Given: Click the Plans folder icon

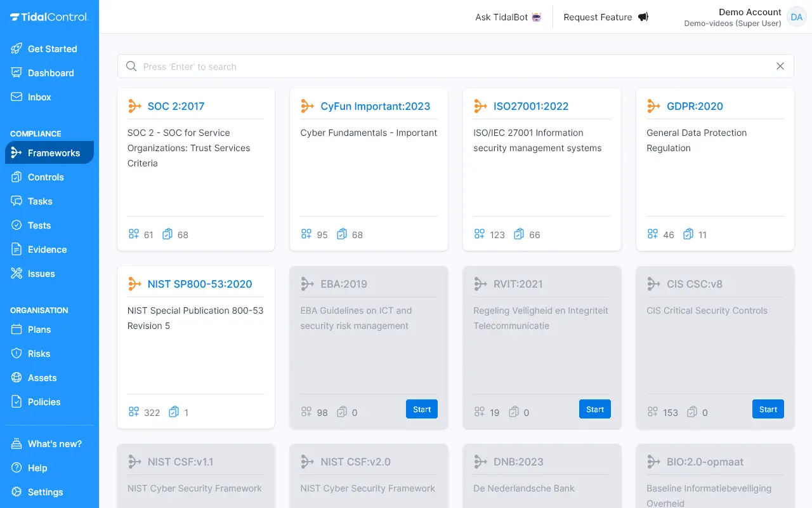Looking at the screenshot, I should [16, 330].
